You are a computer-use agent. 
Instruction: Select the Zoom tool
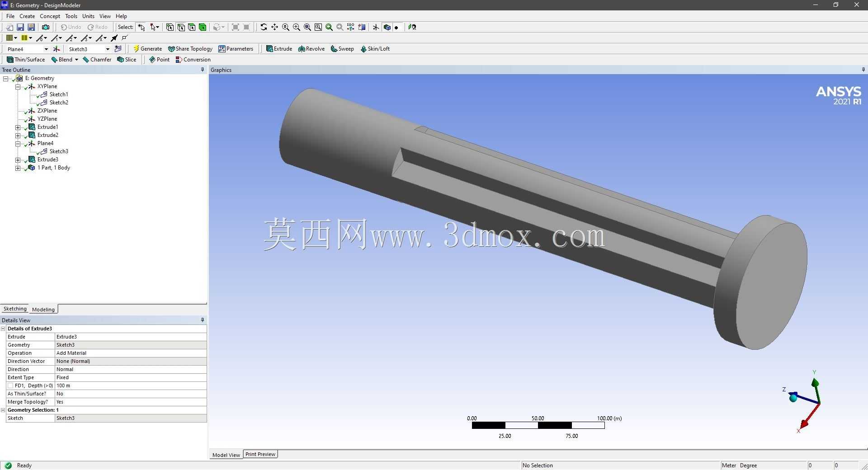click(x=285, y=27)
